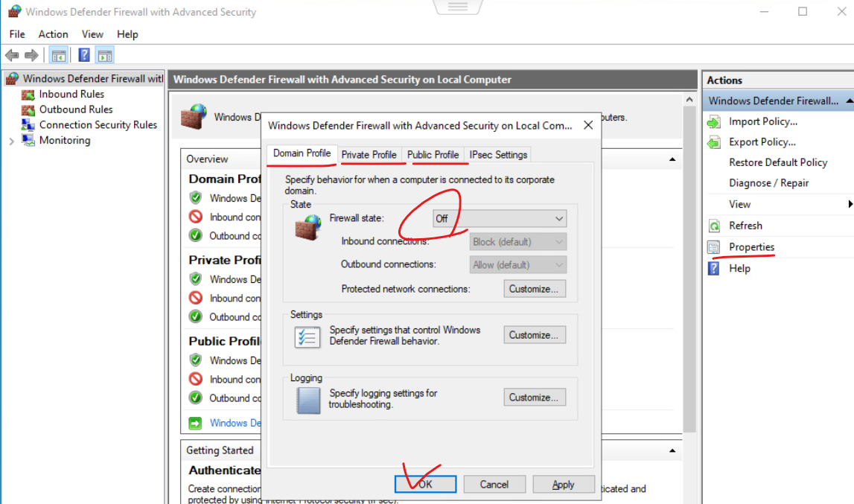Select Outbound Rules in the tree

click(x=76, y=109)
